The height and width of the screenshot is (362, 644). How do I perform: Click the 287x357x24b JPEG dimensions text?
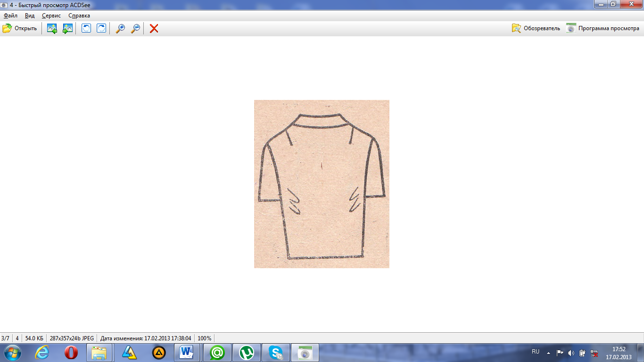point(72,338)
